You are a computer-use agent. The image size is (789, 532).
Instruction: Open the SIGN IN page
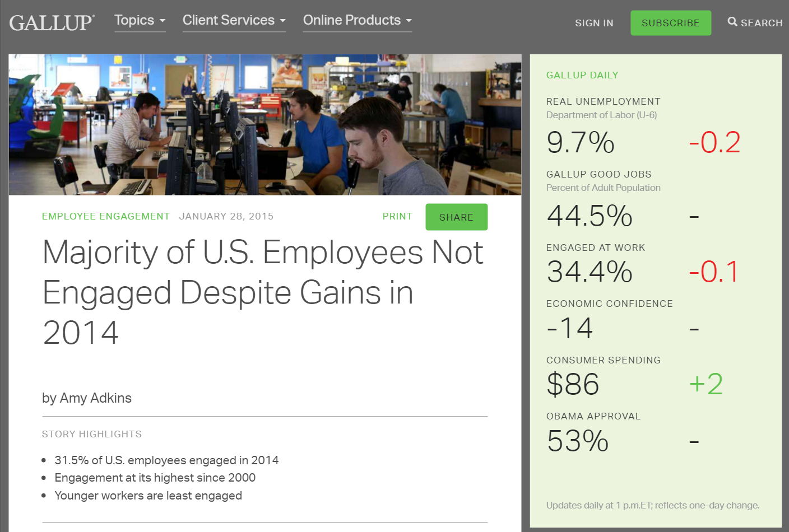pos(594,23)
